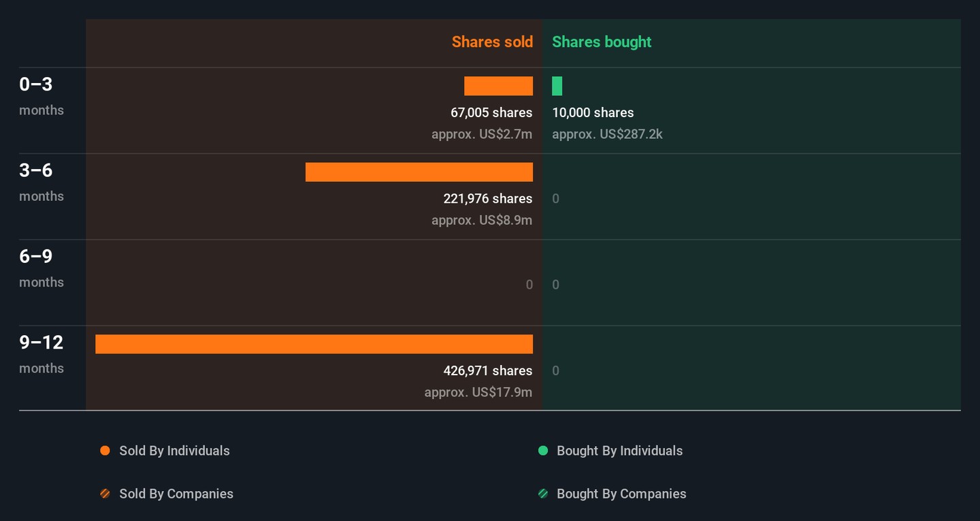Select the Bought By Individuals legend text
Image resolution: width=980 pixels, height=521 pixels.
point(619,451)
